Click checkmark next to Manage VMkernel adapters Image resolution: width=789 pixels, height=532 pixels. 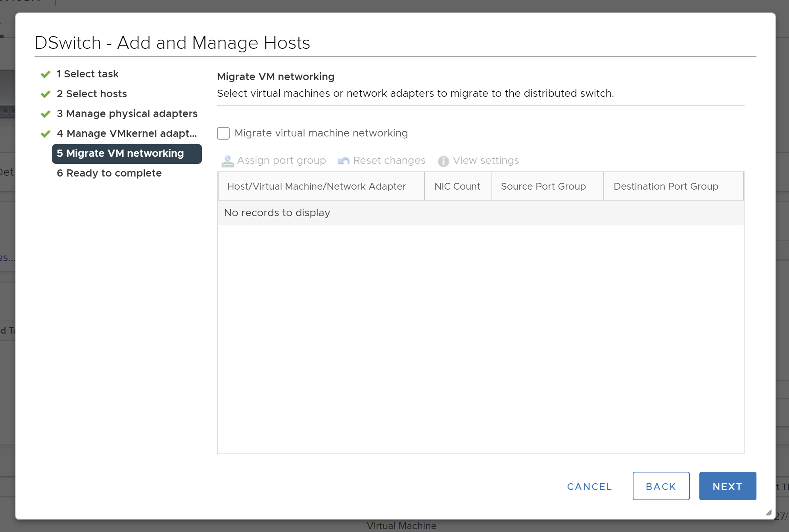point(46,134)
